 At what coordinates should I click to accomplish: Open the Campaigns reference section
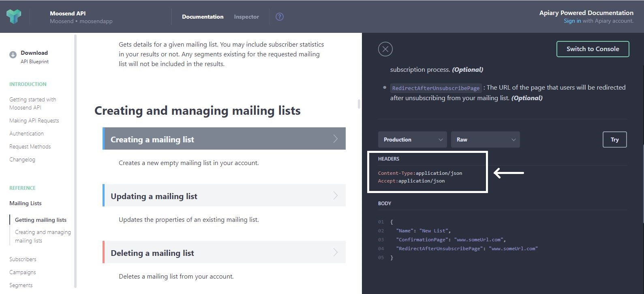23,272
